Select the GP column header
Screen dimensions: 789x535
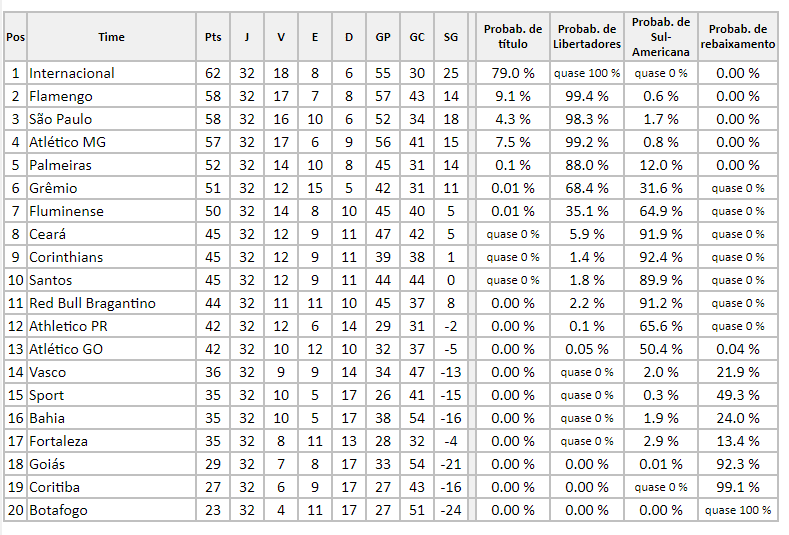[x=383, y=37]
